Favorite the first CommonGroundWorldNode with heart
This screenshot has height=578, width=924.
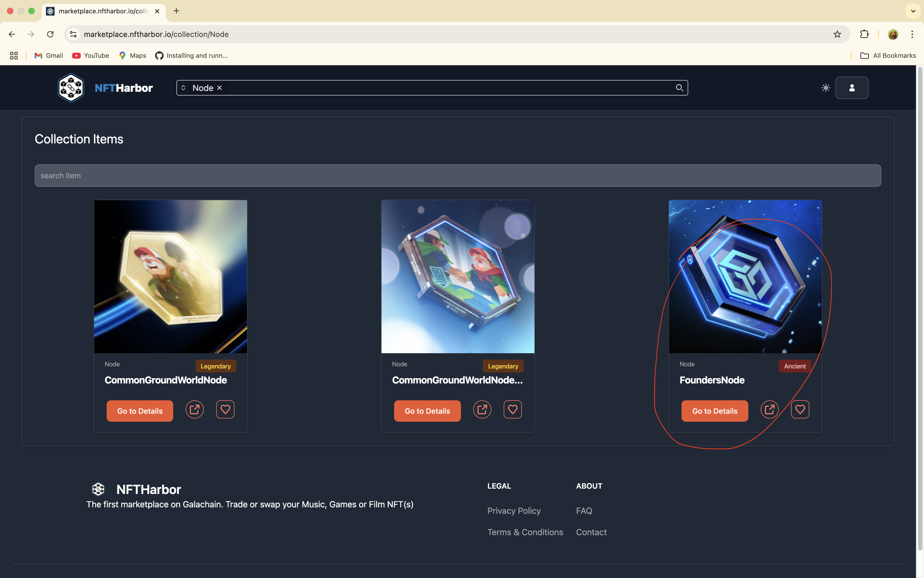pyautogui.click(x=225, y=409)
